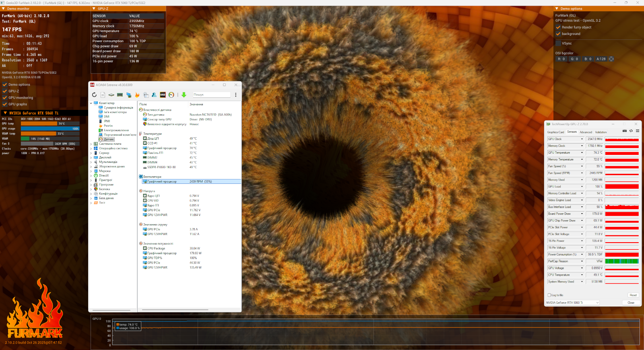Take a GPU-Z screenshot with camera icon
Screen dimensions: 644x350
pos(625,131)
